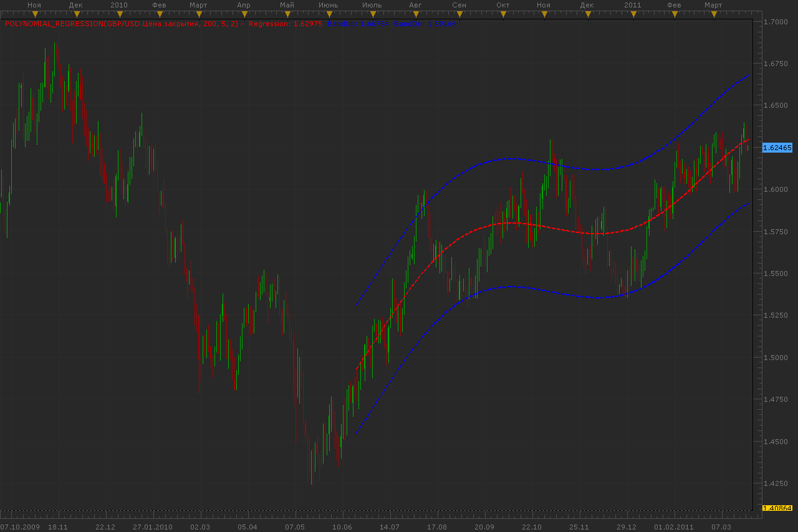Click the 25.11 date axis label
The image size is (798, 532).
click(579, 527)
